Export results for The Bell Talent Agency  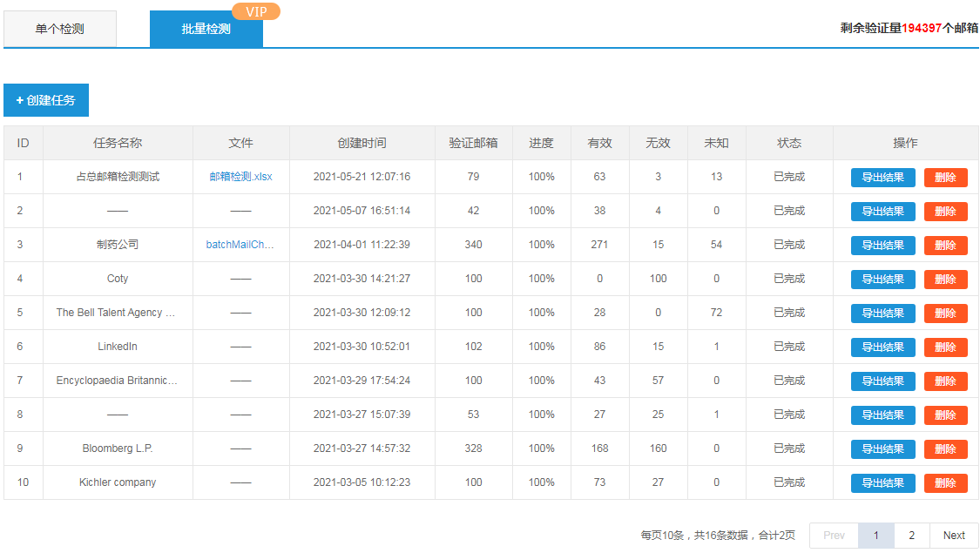pos(882,313)
